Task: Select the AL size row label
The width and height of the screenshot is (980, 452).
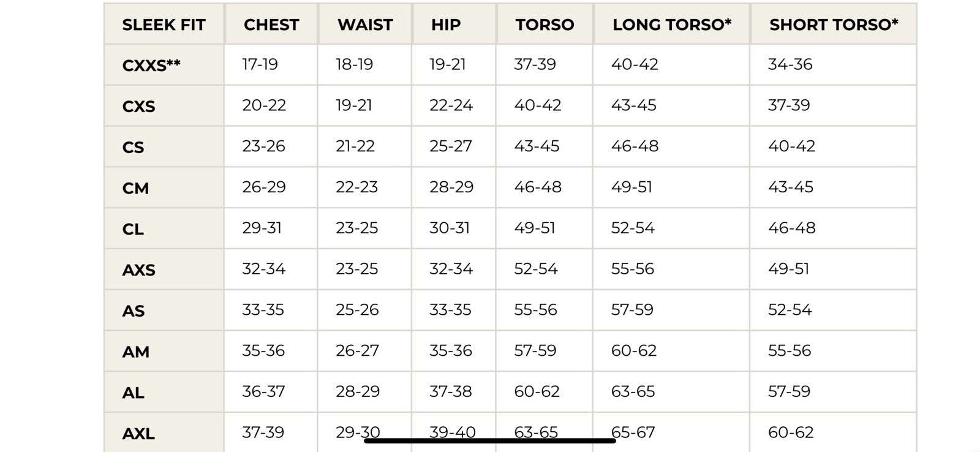Action: pos(133,393)
